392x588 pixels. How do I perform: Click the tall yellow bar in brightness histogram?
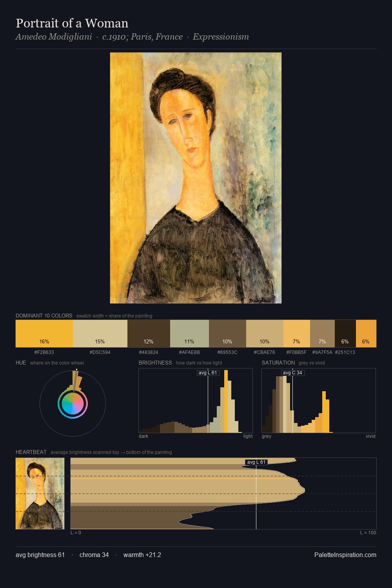(226, 401)
